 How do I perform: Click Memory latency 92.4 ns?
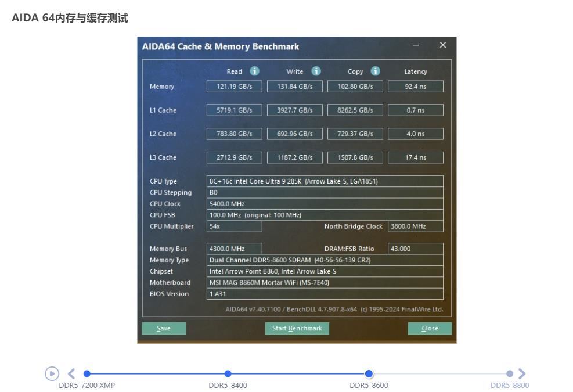(x=416, y=87)
